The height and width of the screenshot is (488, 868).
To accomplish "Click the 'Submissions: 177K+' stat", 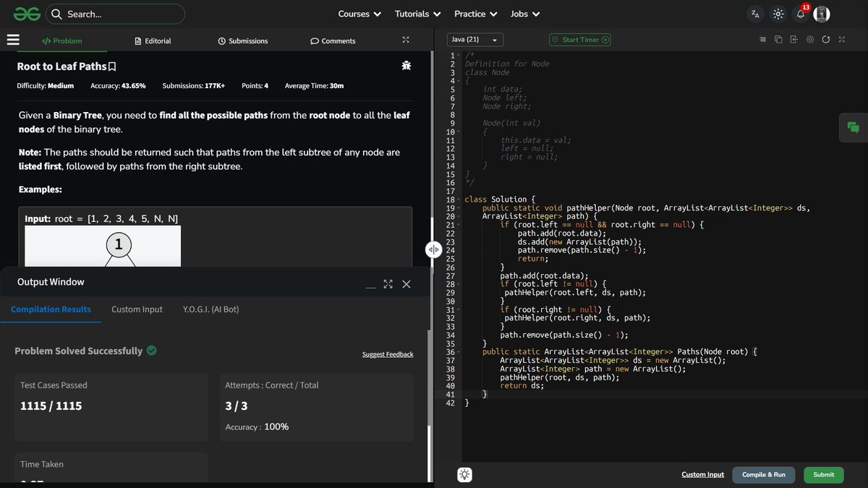I will tap(193, 86).
